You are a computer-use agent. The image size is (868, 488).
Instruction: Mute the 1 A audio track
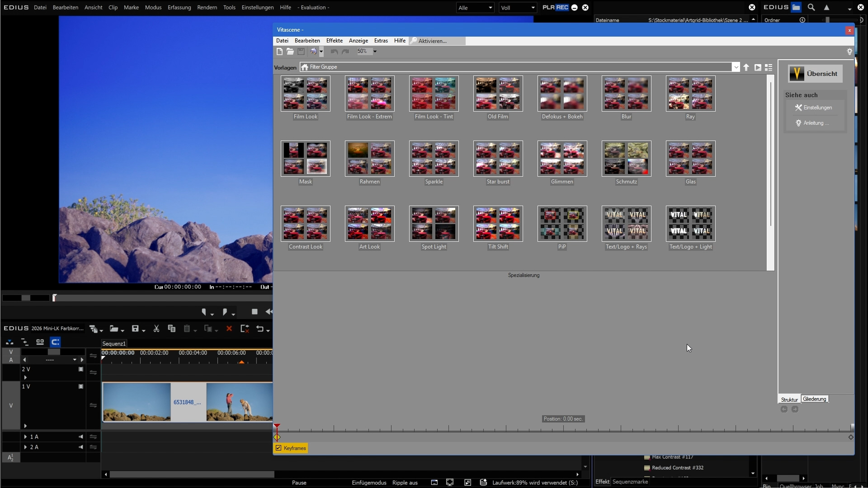pyautogui.click(x=81, y=437)
